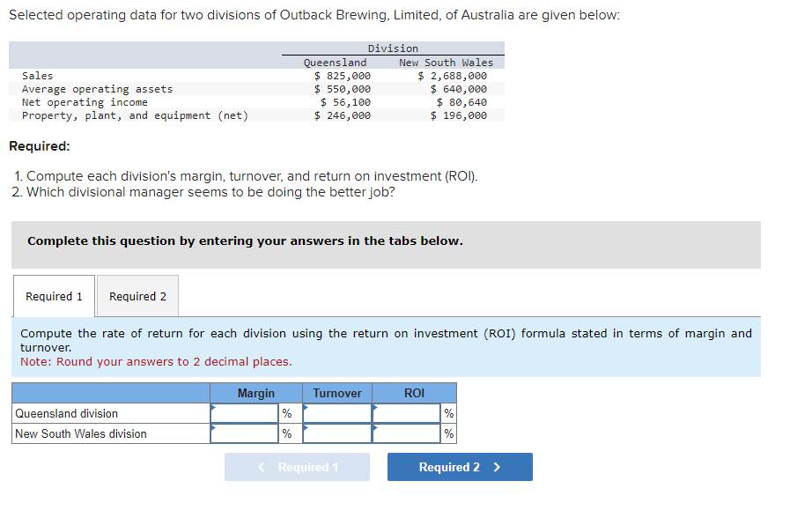
Task: Switch to the Required 2 tab
Action: 137,296
